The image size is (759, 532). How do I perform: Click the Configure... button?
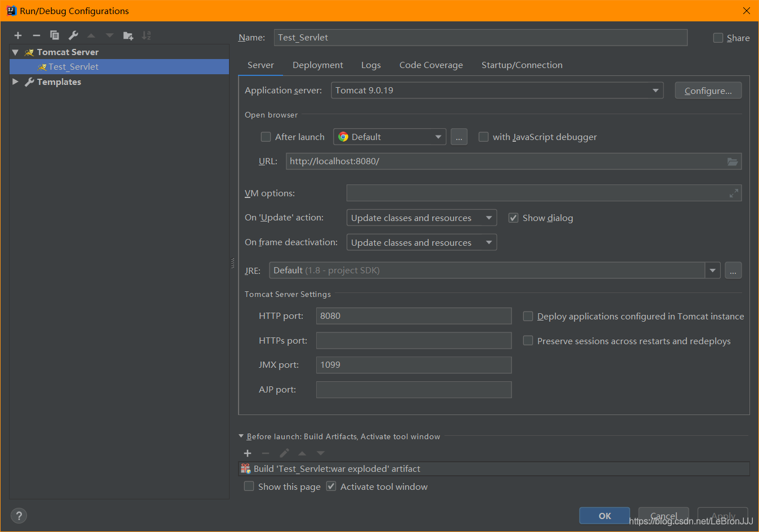pos(708,91)
